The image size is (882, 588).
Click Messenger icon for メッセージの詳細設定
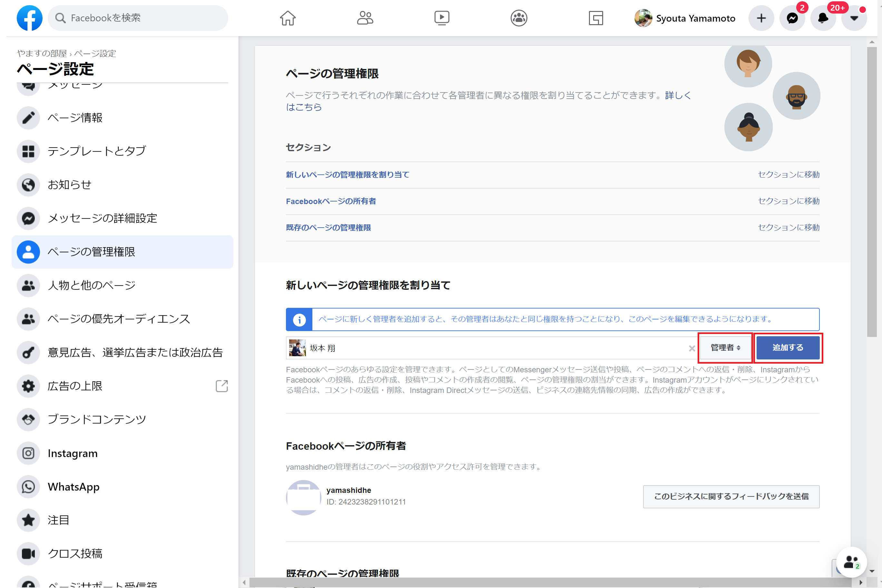tap(28, 218)
